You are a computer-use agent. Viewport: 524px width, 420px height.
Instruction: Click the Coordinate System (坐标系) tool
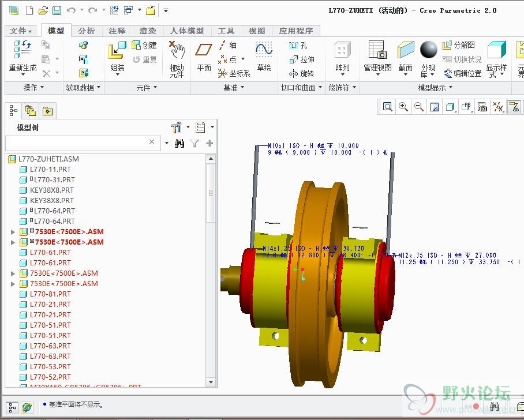[x=234, y=73]
